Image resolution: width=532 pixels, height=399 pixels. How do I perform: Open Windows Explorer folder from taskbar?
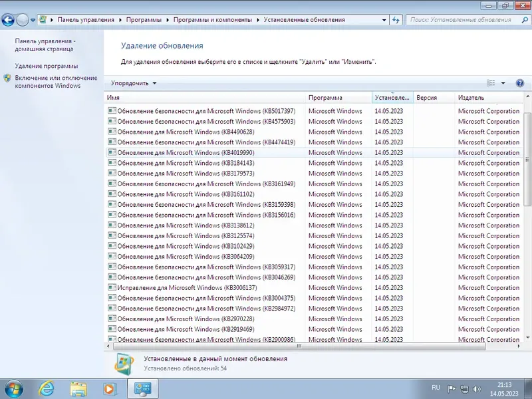(x=78, y=389)
